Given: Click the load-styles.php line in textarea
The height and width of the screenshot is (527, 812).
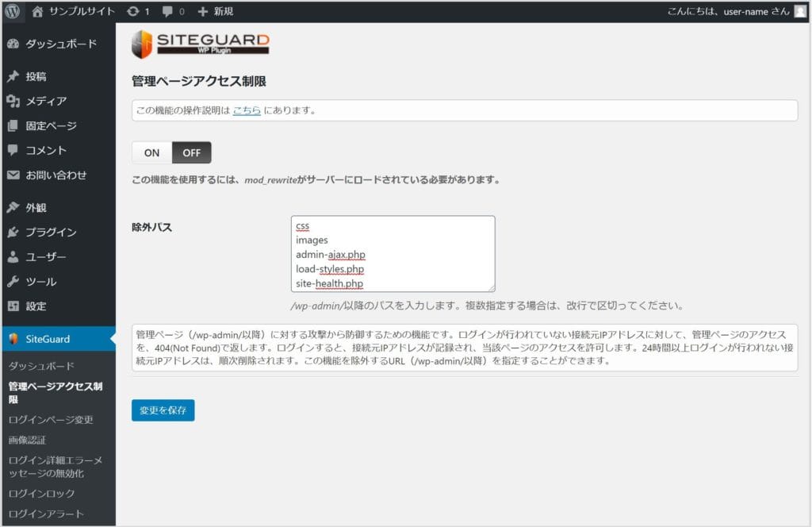Looking at the screenshot, I should point(330,269).
